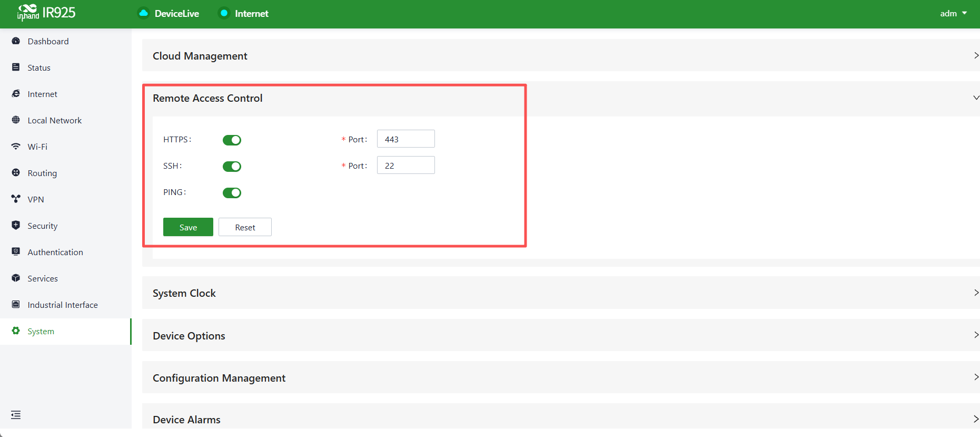Viewport: 980px width, 437px height.
Task: Open the Dashboard menu item
Action: click(66, 41)
